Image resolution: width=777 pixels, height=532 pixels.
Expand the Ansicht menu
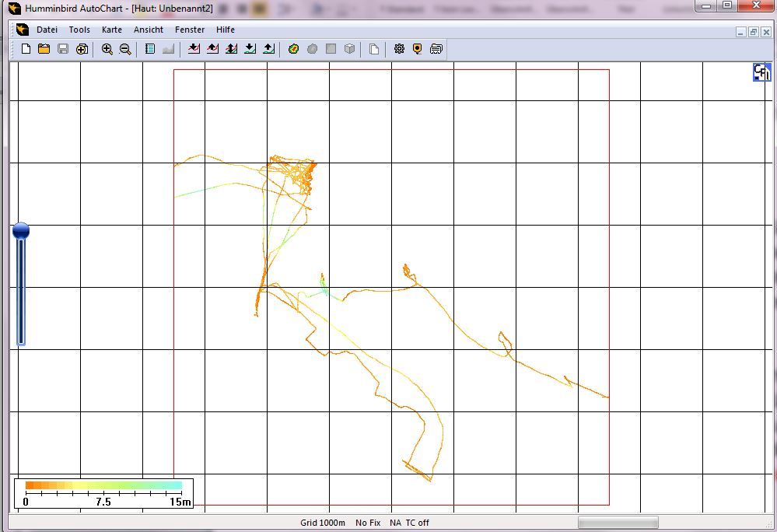149,30
